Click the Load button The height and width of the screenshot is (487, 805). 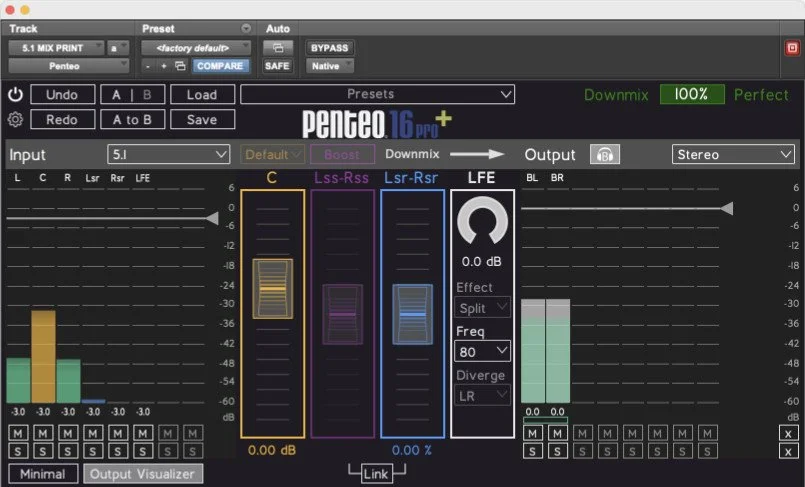coord(202,95)
